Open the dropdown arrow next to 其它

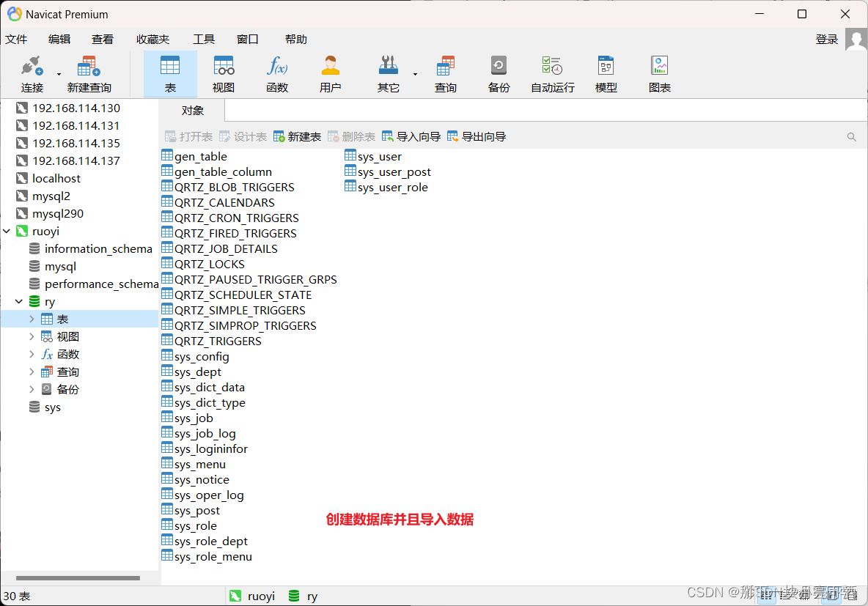coord(415,74)
